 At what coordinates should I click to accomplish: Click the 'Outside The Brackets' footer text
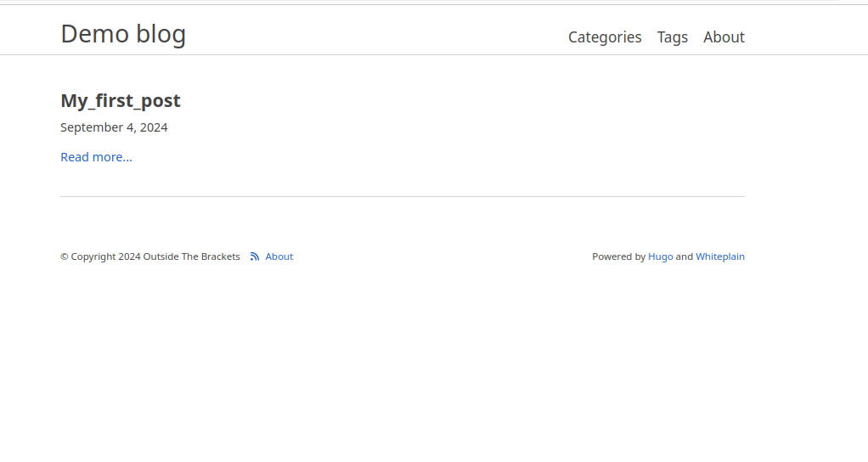(191, 256)
